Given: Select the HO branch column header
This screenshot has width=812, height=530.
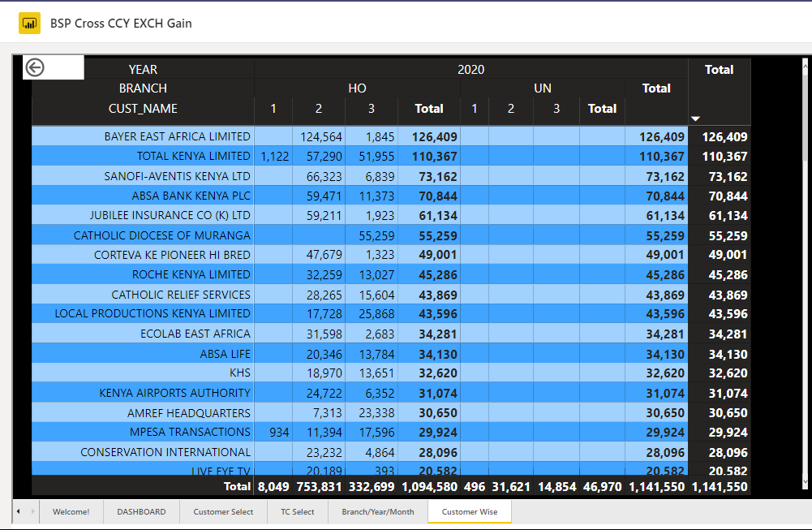Looking at the screenshot, I should tap(357, 88).
